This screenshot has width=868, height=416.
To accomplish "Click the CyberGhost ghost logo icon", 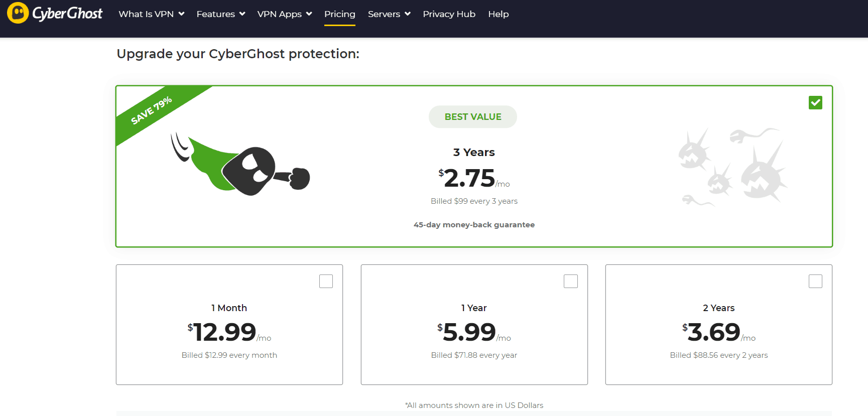I will (18, 13).
